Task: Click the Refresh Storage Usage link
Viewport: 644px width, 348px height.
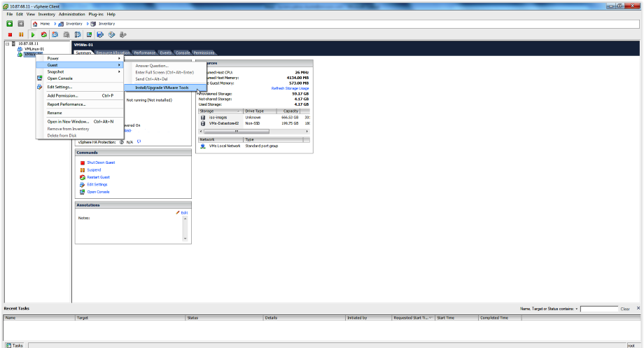Action: [x=290, y=88]
